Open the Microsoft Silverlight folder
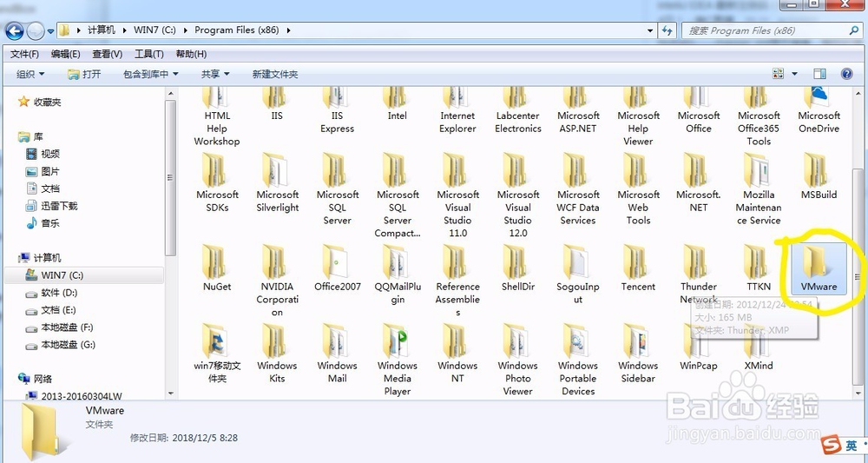 pyautogui.click(x=278, y=183)
